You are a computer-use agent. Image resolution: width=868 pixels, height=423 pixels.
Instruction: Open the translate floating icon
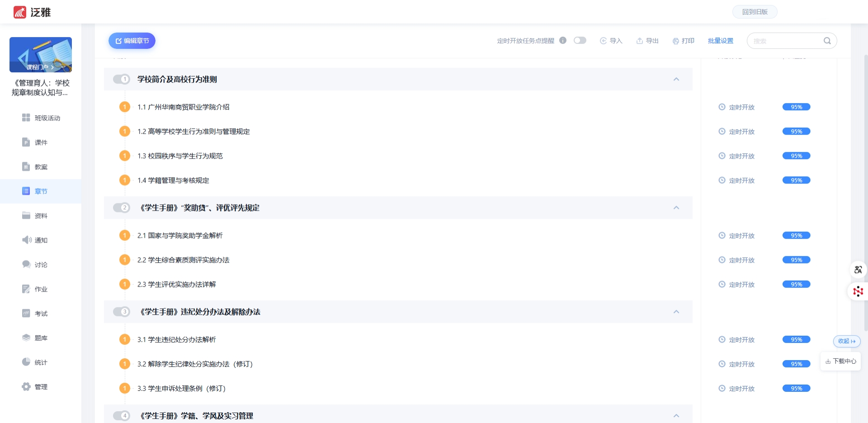(x=858, y=270)
